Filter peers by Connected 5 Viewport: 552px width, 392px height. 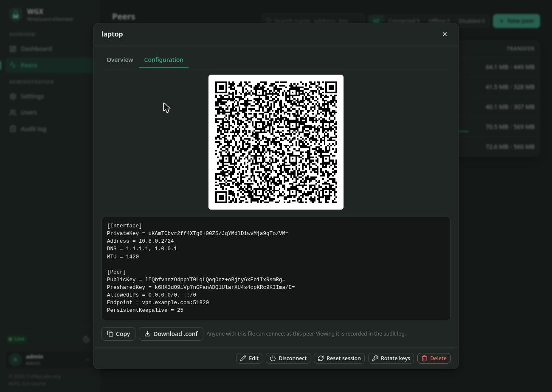tap(404, 21)
